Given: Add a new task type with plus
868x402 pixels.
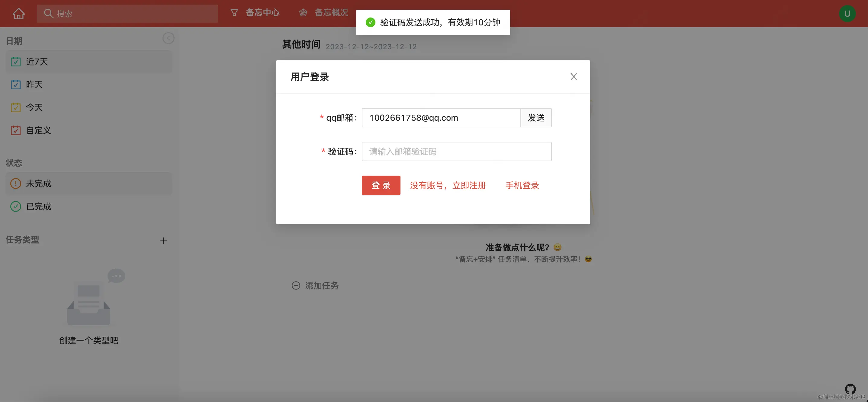Looking at the screenshot, I should (163, 241).
